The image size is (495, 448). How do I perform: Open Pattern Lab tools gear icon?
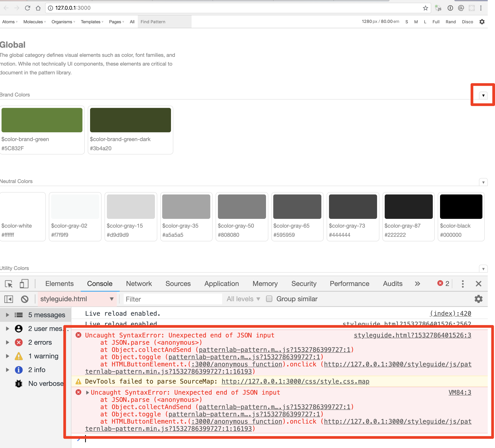click(x=482, y=22)
